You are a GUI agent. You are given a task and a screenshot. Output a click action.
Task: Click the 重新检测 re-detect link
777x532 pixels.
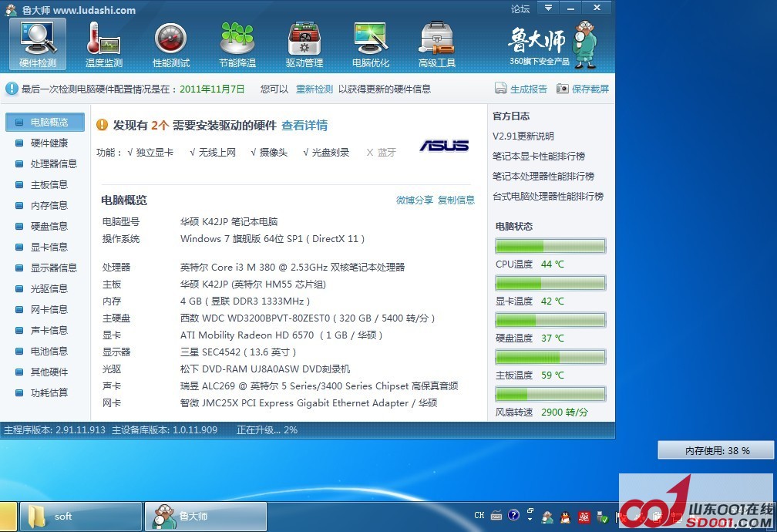pos(314,89)
